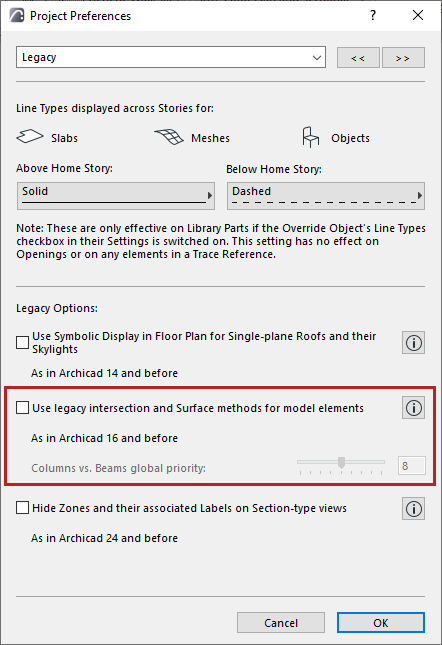Open info for Hide Zones option
Screen dimensions: 442x645
pyautogui.click(x=414, y=509)
